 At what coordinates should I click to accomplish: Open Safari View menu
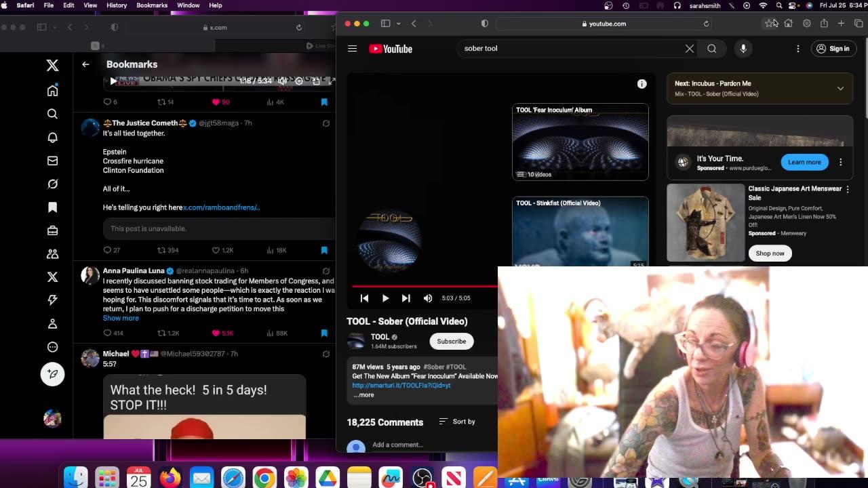point(90,5)
